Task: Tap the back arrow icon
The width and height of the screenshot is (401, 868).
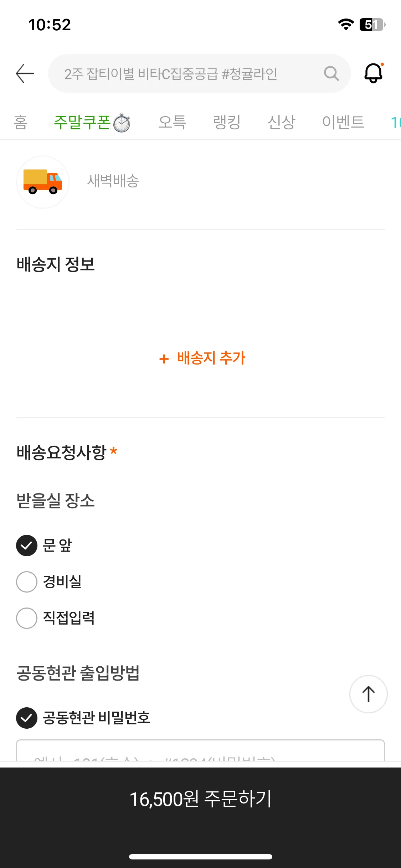Action: 25,73
